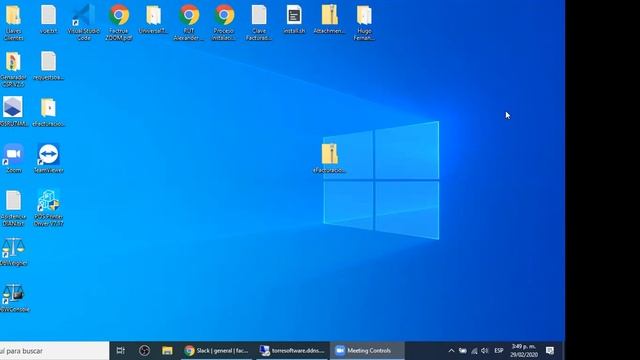Switch to Zoom Meeting Controls taskbar button
The width and height of the screenshot is (640, 360).
(367, 351)
